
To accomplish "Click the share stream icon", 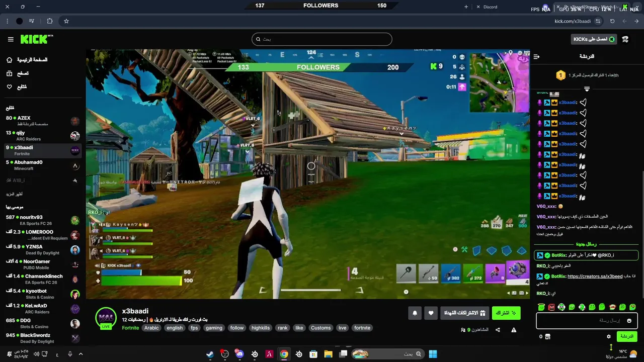I will pos(498,330).
